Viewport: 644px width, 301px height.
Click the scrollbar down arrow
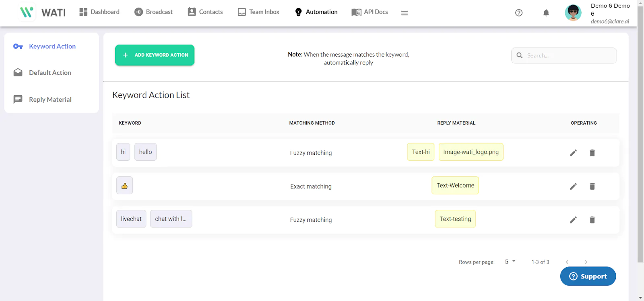click(x=640, y=298)
